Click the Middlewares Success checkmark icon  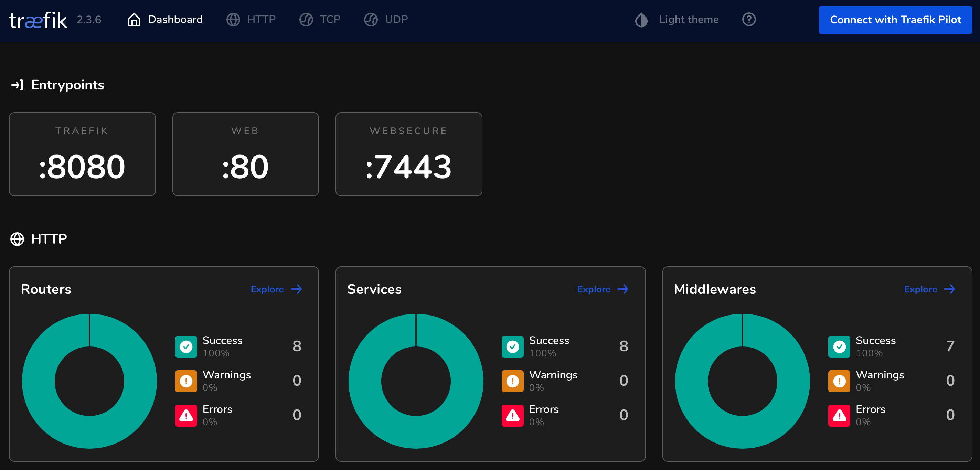(839, 346)
